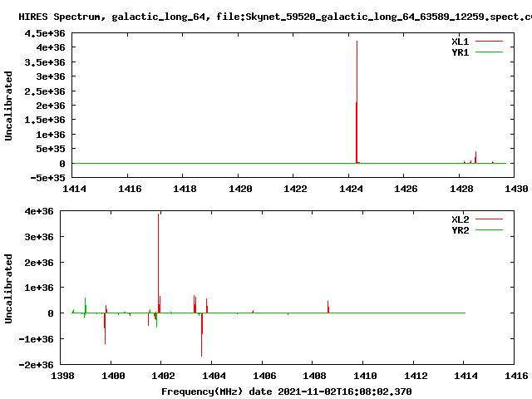Click the 1420 x-axis tick label

pos(240,189)
